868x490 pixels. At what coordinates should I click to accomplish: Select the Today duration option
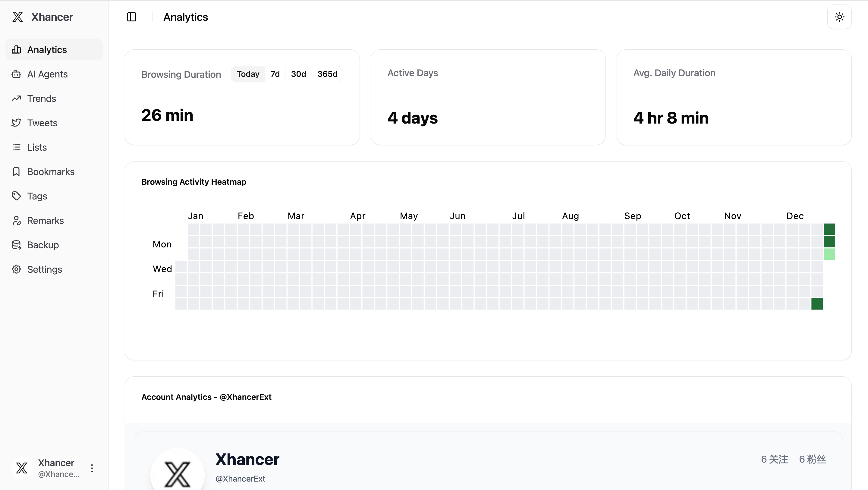point(248,74)
